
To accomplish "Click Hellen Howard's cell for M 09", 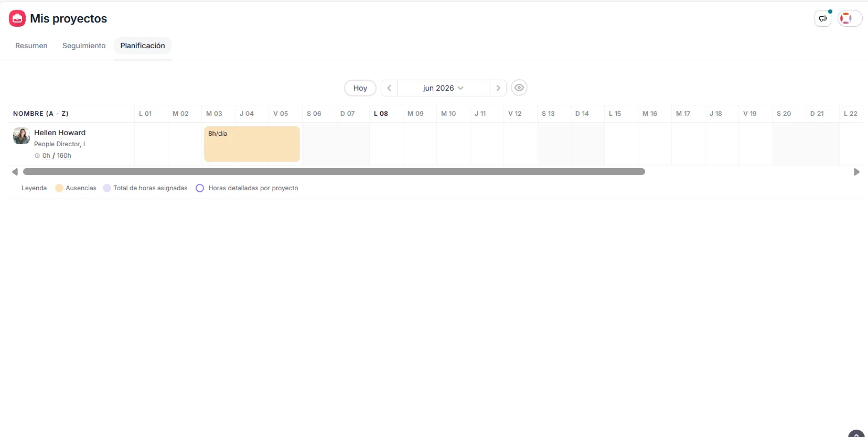I will pos(420,144).
